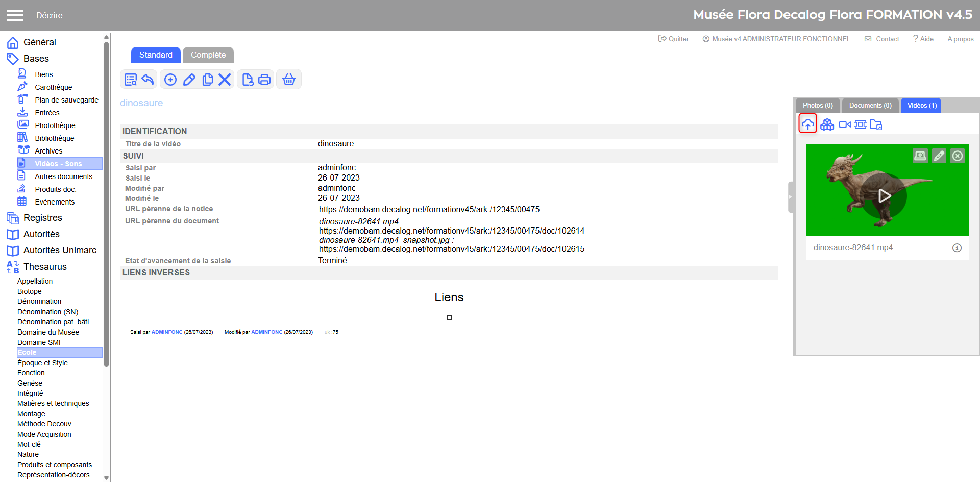
Task: Select Photothèque in the Bases list
Action: pyautogui.click(x=55, y=125)
